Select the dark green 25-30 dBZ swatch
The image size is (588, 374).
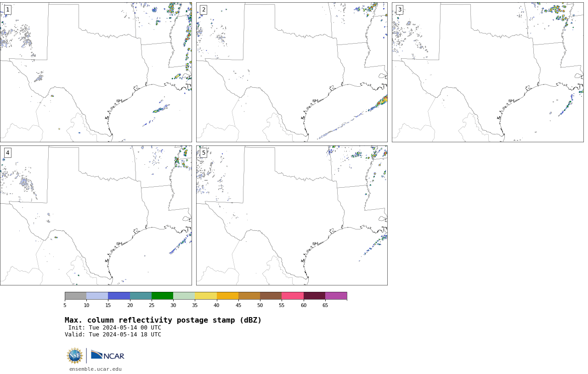[163, 296]
